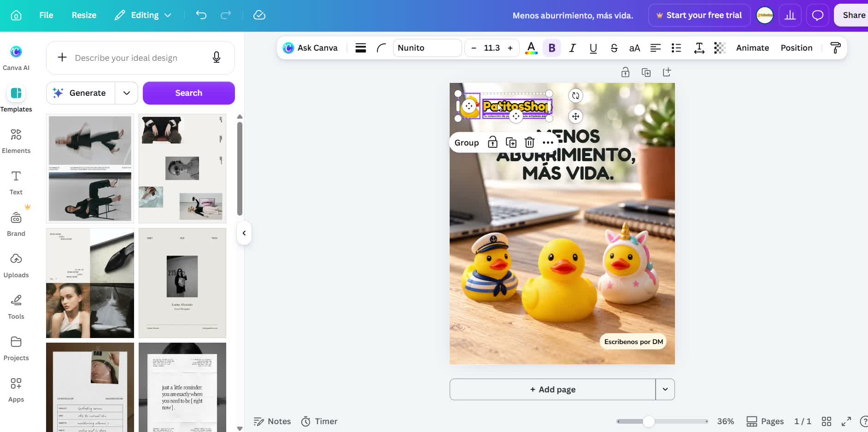Collapse the side panel
The width and height of the screenshot is (868, 432).
[x=244, y=233]
